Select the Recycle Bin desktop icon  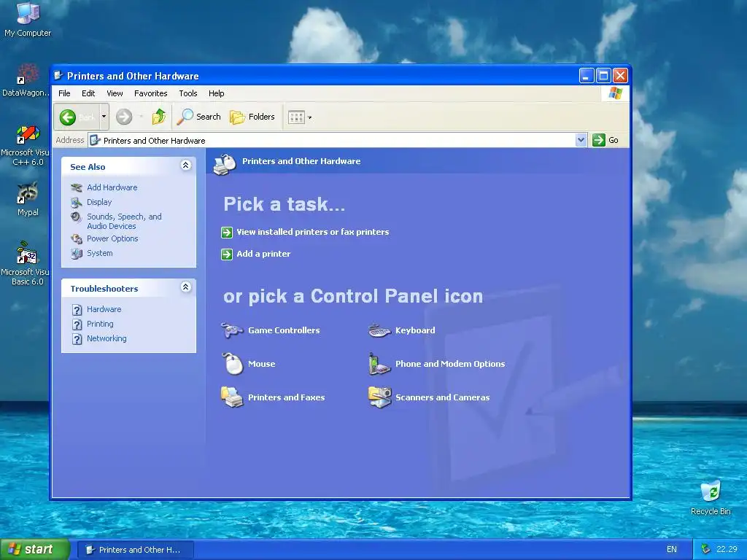(x=711, y=498)
